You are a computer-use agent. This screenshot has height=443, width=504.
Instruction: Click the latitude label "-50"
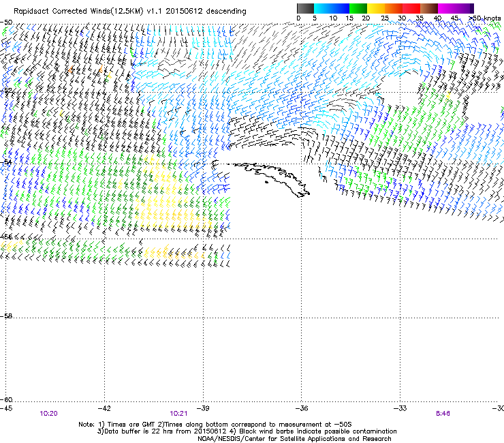tap(6, 22)
